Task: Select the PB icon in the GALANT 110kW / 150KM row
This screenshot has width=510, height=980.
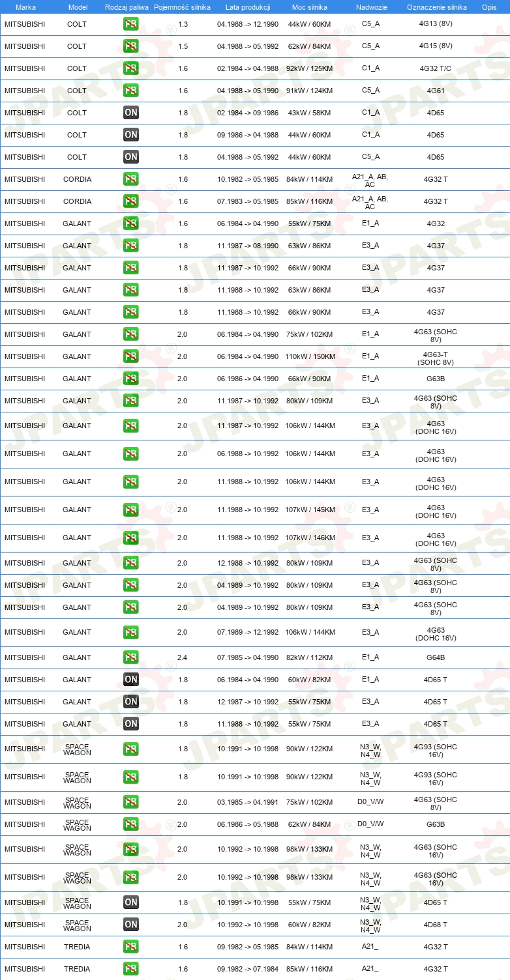Action: pyautogui.click(x=131, y=356)
